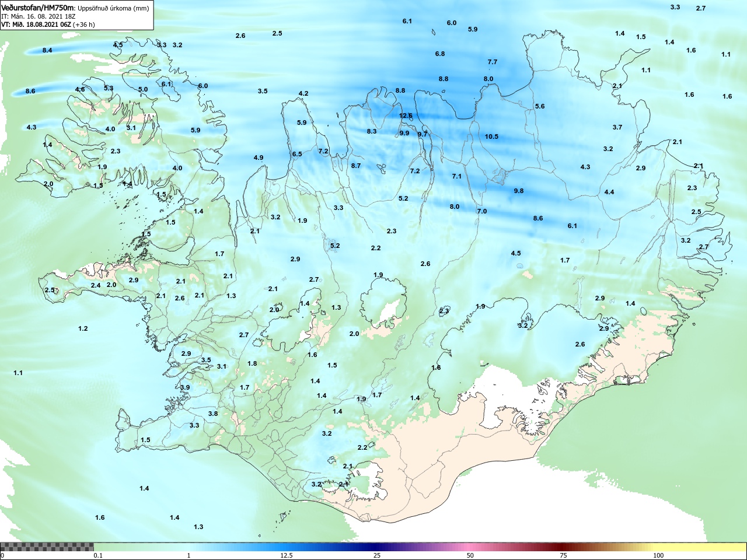Click the 4.4 precipitation value
Image resolution: width=747 pixels, height=560 pixels.
tap(609, 192)
